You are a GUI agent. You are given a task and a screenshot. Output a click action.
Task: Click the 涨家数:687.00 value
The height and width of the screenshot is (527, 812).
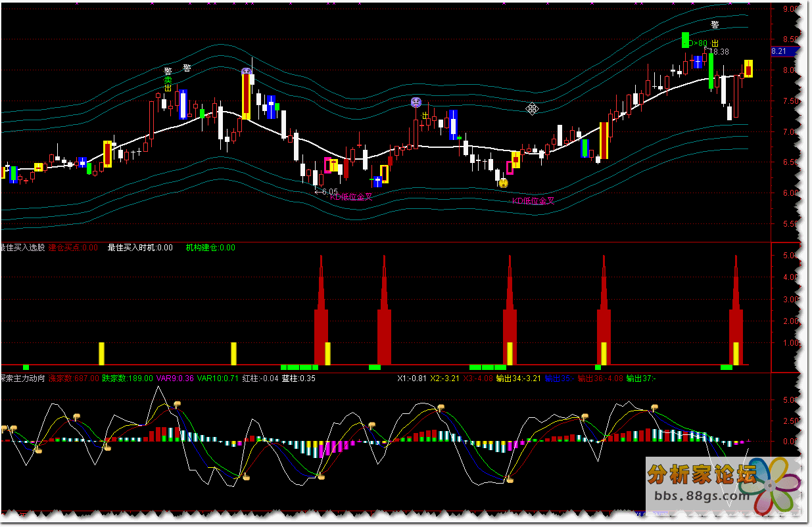click(74, 378)
